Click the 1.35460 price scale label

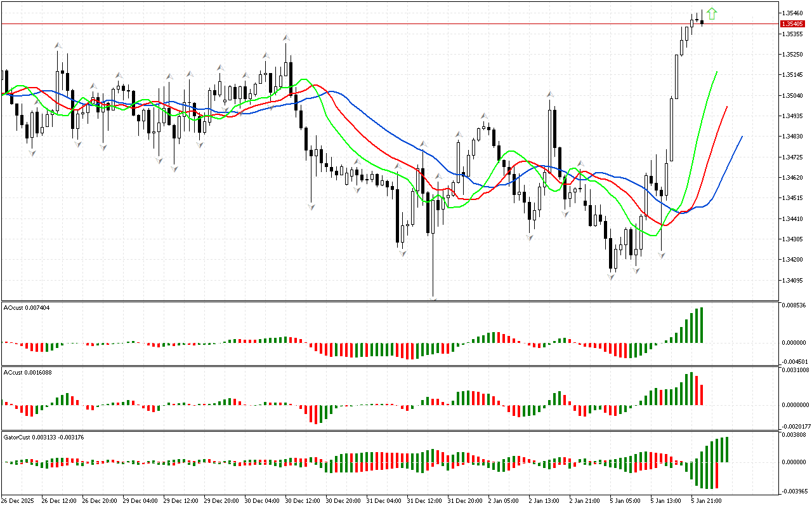[x=793, y=13]
